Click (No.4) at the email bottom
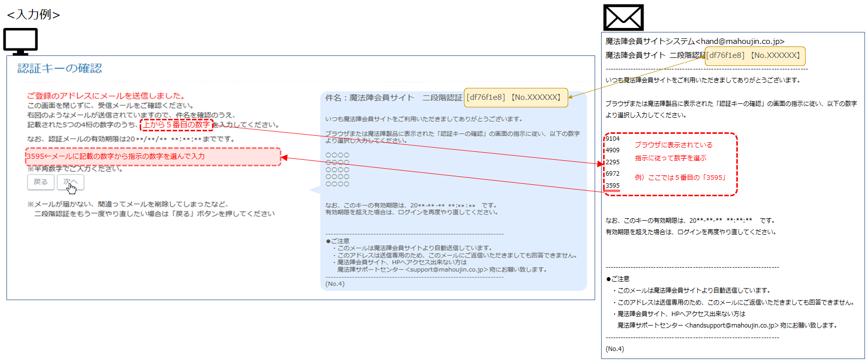 (x=615, y=349)
